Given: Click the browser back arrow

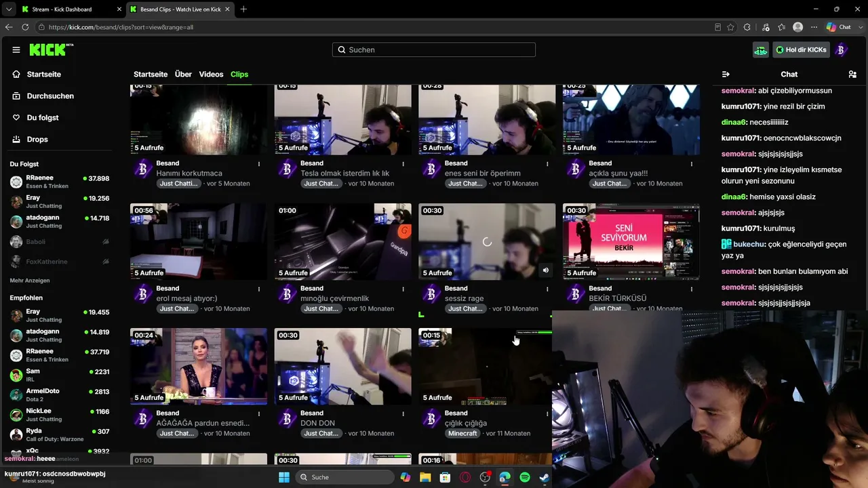Looking at the screenshot, I should click(9, 27).
